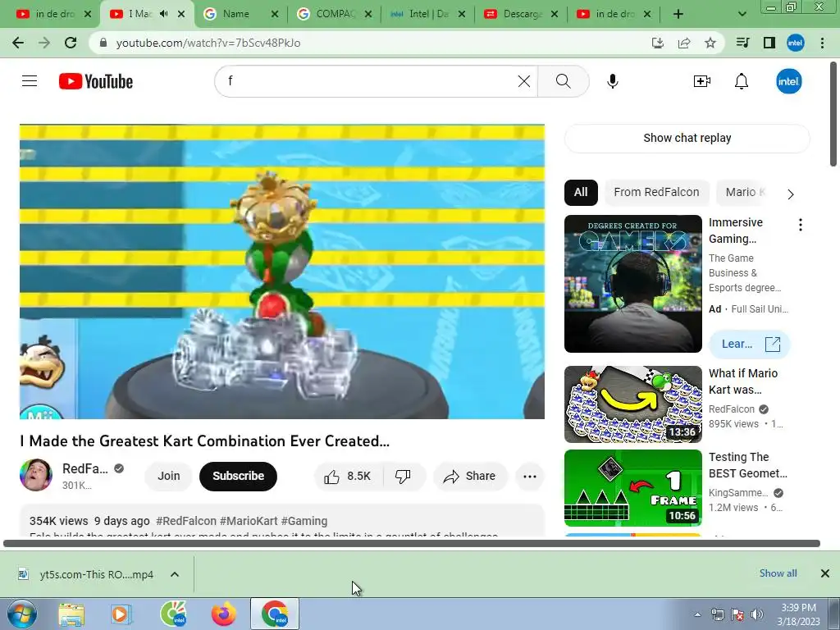Dislike the video with thumbs down
840x630 pixels.
click(403, 477)
